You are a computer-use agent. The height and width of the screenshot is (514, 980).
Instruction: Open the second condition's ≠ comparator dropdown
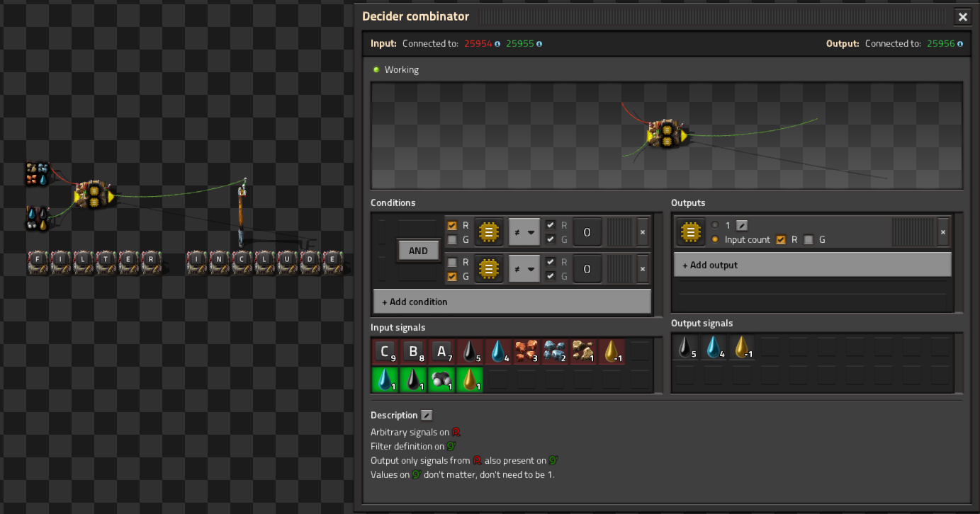click(524, 269)
